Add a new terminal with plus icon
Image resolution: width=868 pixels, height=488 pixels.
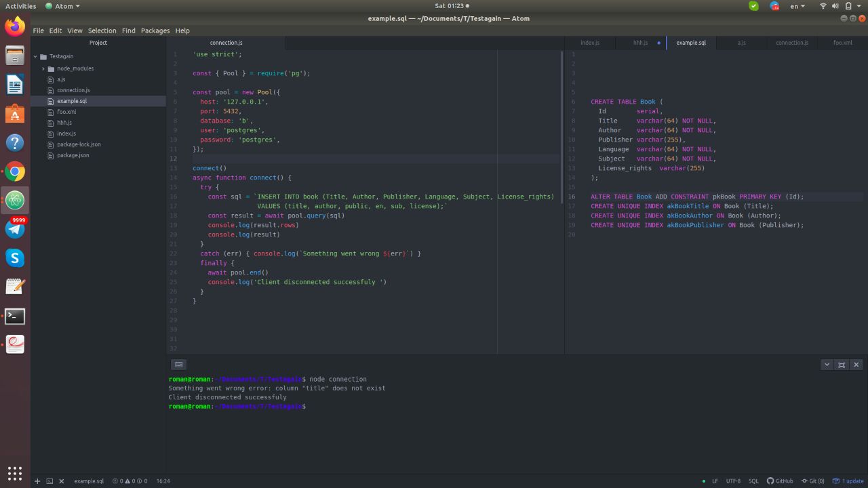(37, 481)
